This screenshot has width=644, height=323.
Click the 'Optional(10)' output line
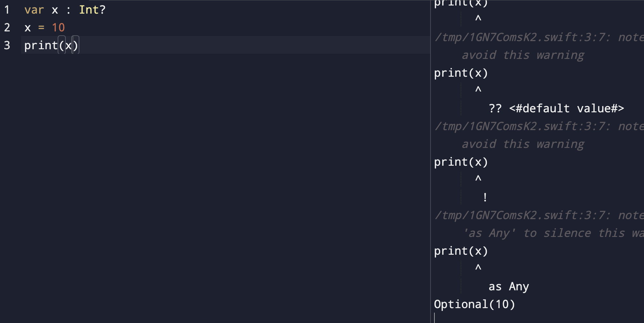pyautogui.click(x=474, y=304)
